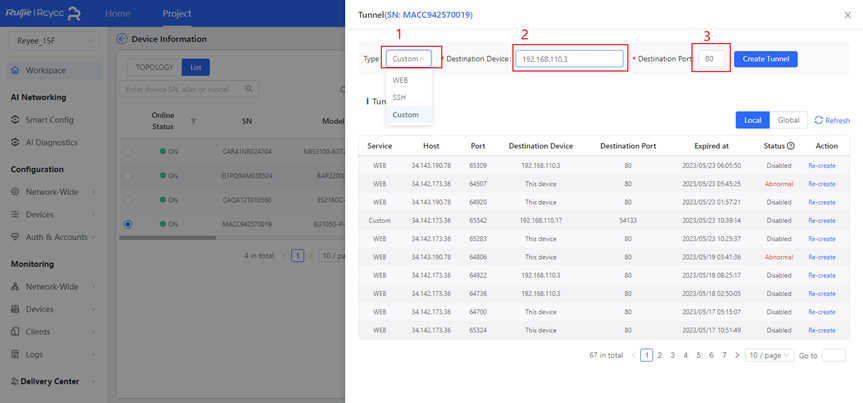Click the Status help question mark icon

pyautogui.click(x=791, y=146)
